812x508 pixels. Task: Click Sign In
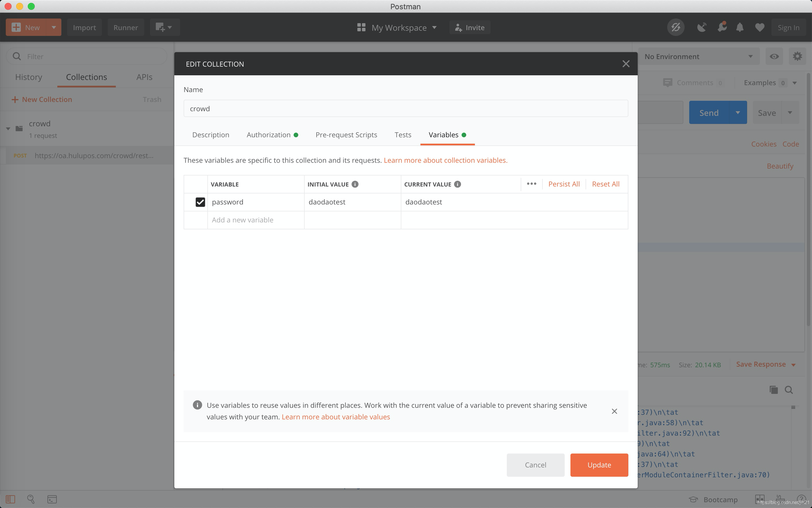pos(788,27)
